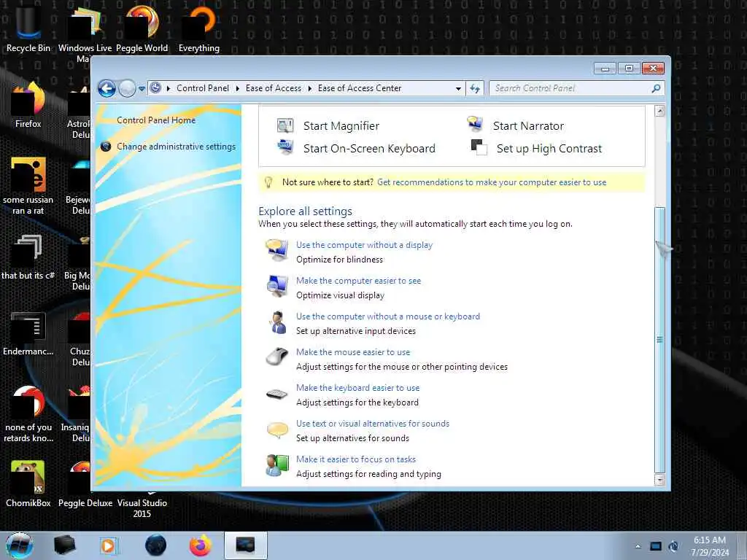Open Use text or visual alternatives for sounds
The image size is (747, 560).
tap(373, 424)
